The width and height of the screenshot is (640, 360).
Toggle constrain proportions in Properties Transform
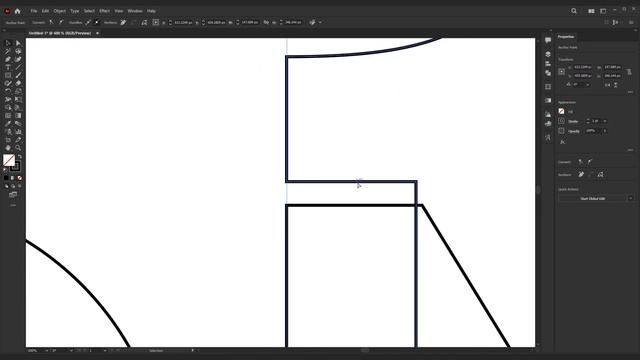click(x=629, y=71)
